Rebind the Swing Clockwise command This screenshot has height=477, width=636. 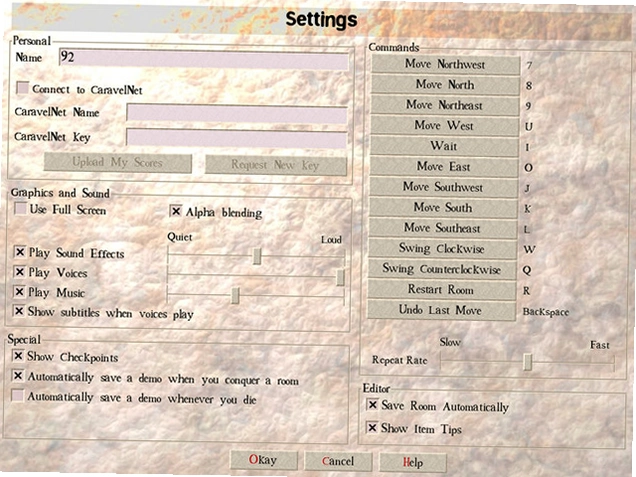coord(442,249)
